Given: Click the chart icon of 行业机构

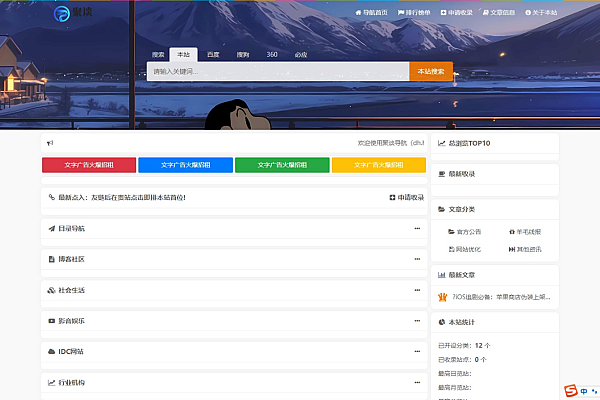Looking at the screenshot, I should 52,382.
